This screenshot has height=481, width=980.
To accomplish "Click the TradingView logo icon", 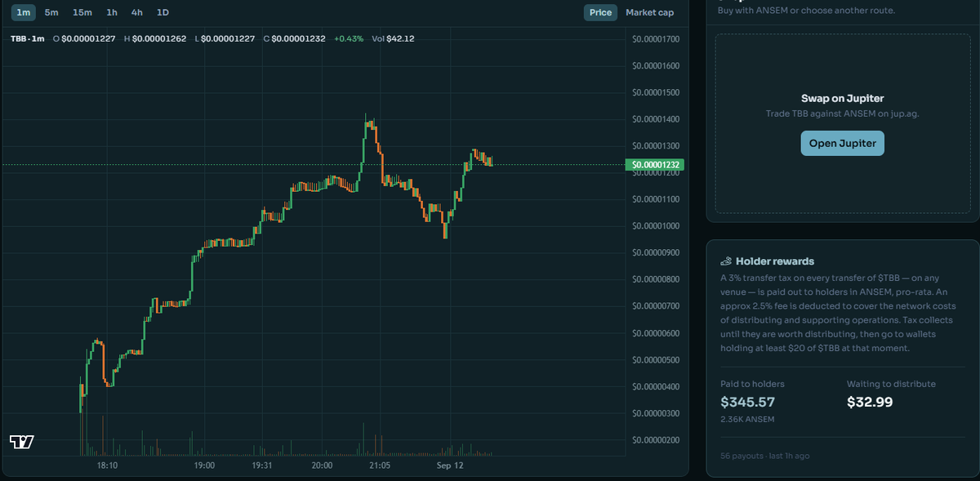I will 22,442.
